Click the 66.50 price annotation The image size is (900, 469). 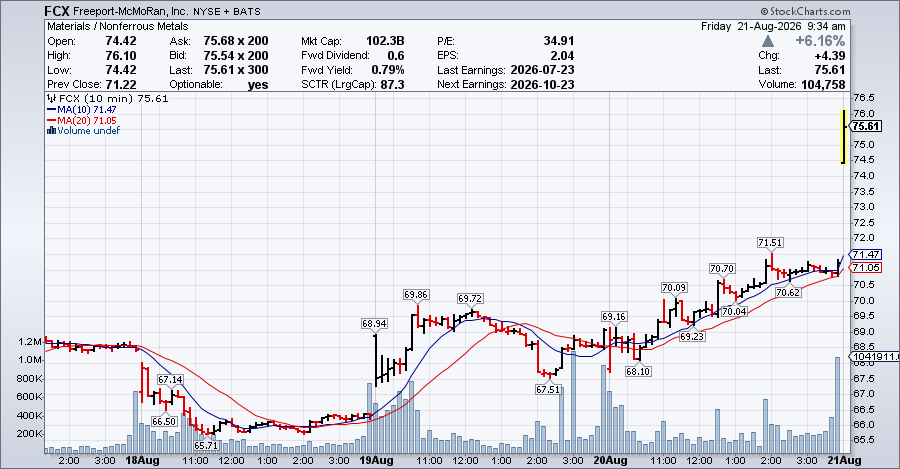(164, 421)
